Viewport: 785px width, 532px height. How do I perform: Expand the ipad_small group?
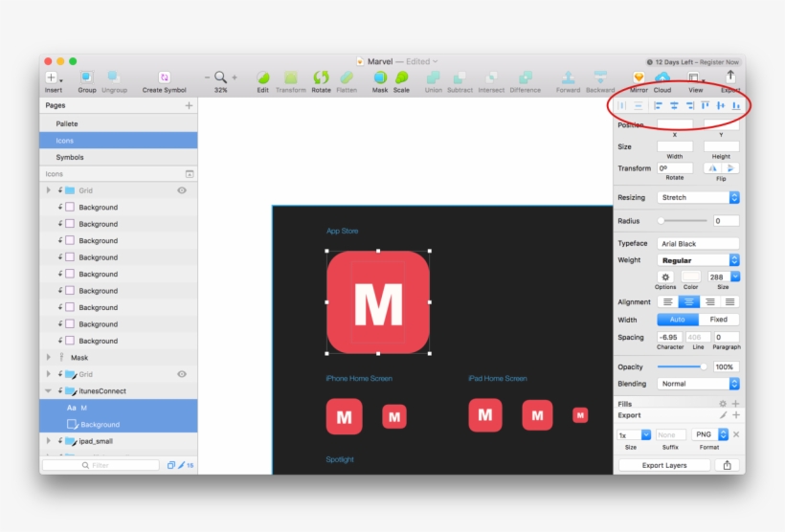click(49, 441)
